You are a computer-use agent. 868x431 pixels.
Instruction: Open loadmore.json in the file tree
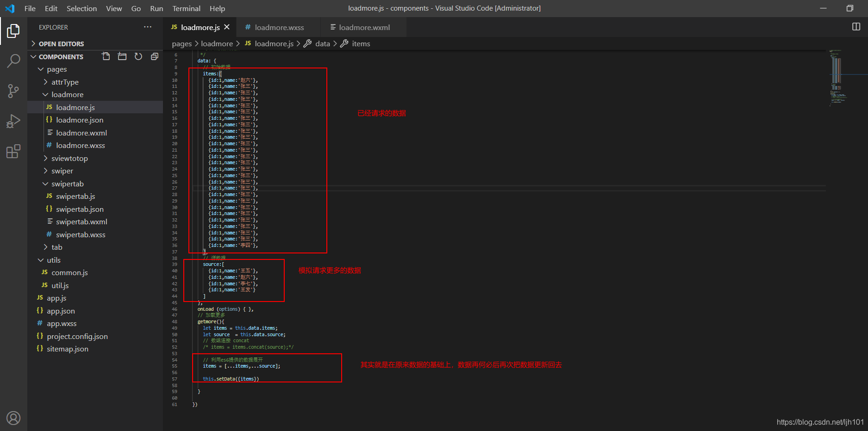pos(95,120)
